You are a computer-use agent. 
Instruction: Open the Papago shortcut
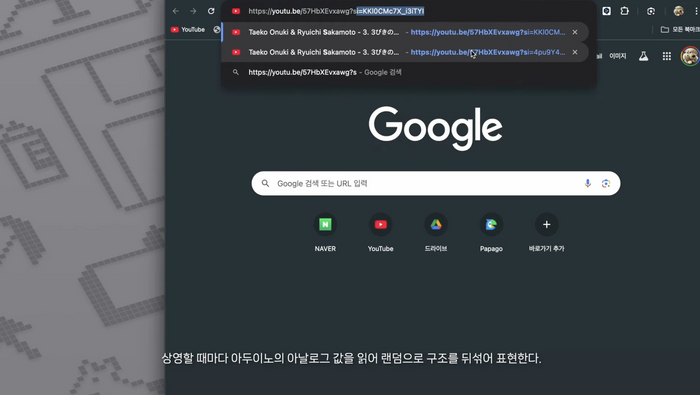(491, 232)
